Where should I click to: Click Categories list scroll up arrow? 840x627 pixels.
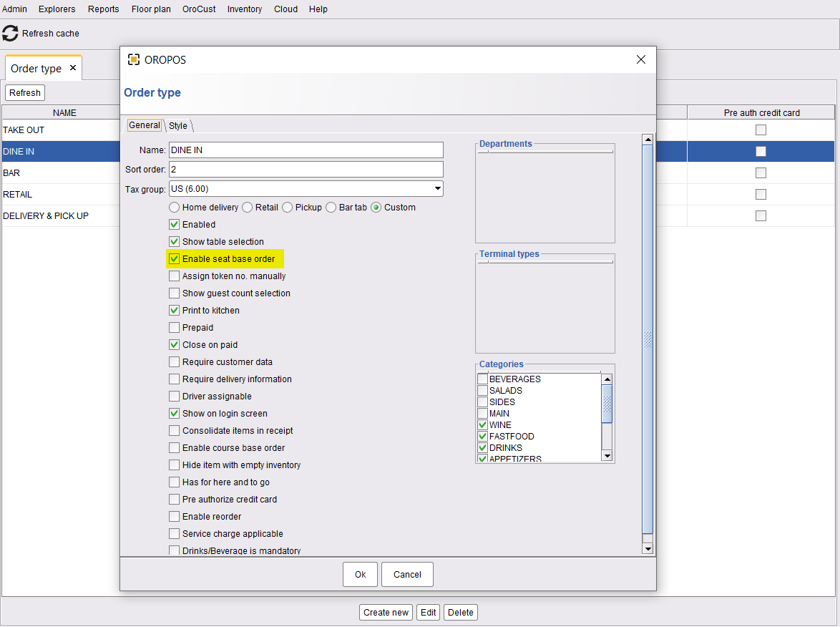607,379
